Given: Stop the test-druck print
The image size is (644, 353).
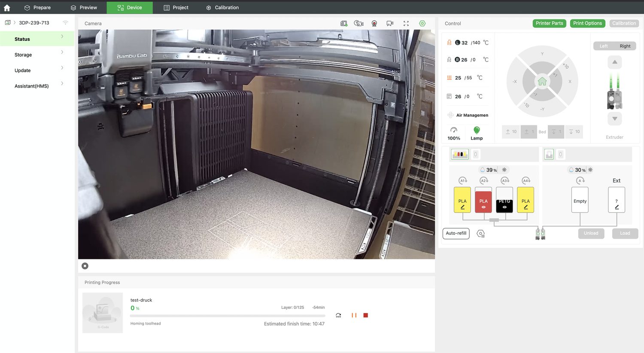Looking at the screenshot, I should (x=366, y=315).
